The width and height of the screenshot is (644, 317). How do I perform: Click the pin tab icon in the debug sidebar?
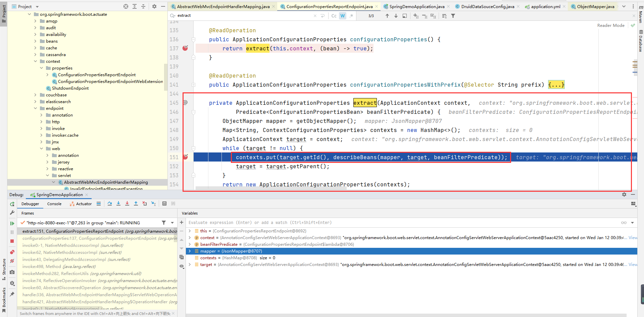click(12, 294)
